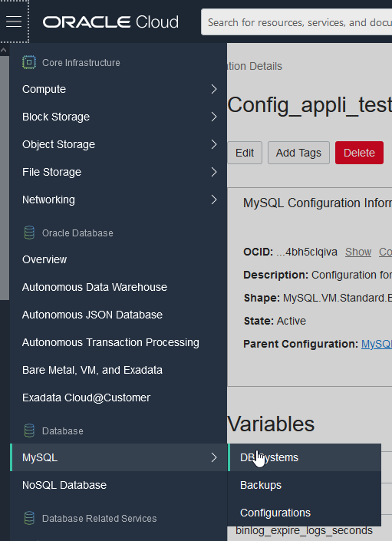
Task: Expand the Block Storage submenu chevron
Action: tap(214, 117)
